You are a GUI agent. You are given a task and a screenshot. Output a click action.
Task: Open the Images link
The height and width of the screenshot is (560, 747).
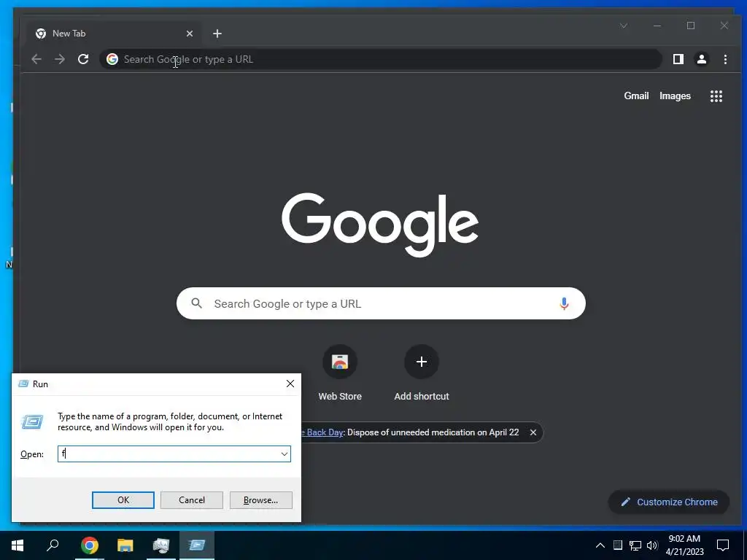[675, 96]
